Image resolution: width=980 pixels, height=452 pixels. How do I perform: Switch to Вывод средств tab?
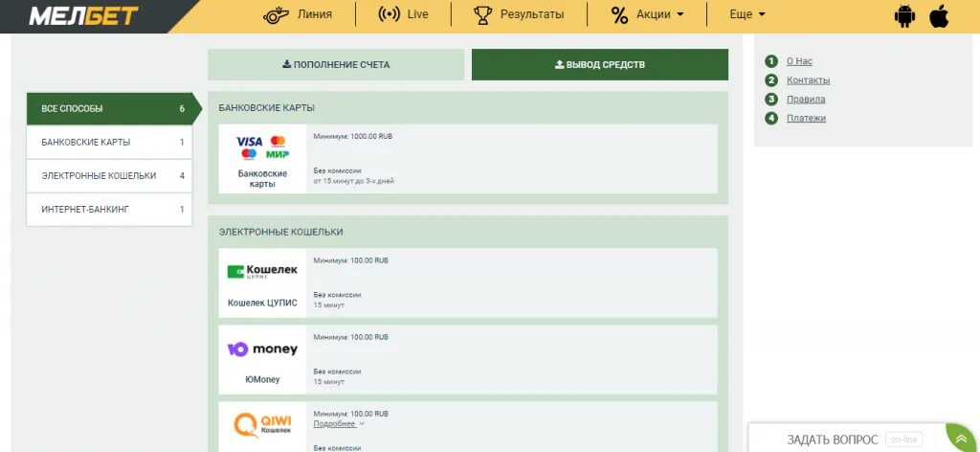[600, 64]
